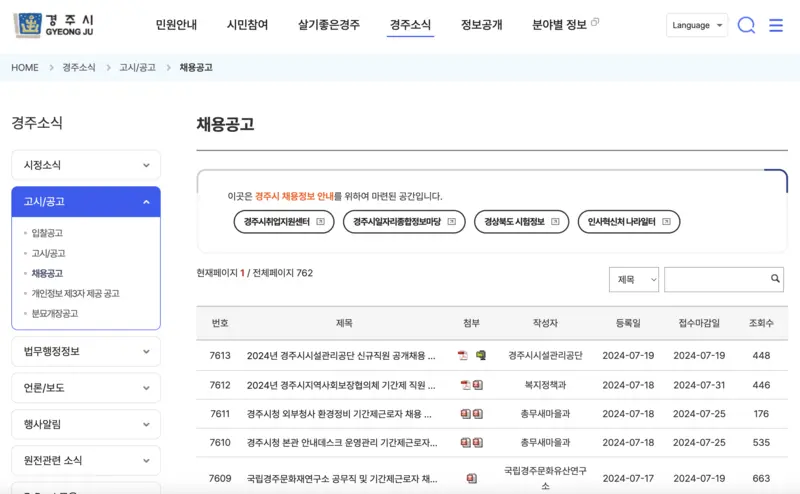The image size is (800, 494).
Task: Go to HOME in the breadcrumb
Action: pos(25,67)
